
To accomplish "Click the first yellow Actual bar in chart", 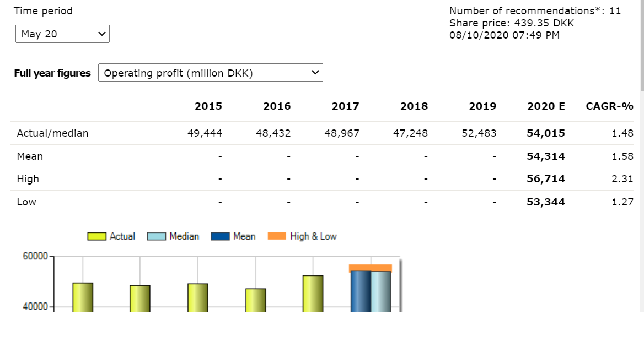I will click(x=83, y=296).
